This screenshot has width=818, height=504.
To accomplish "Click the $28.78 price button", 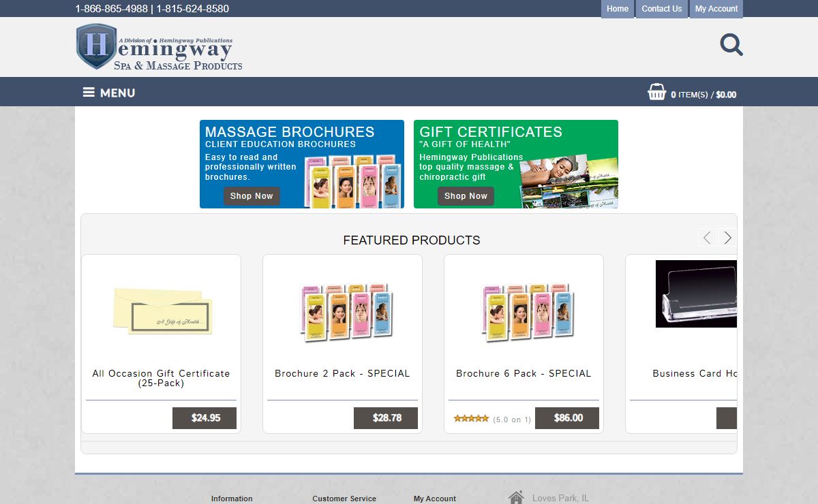I will pyautogui.click(x=386, y=418).
